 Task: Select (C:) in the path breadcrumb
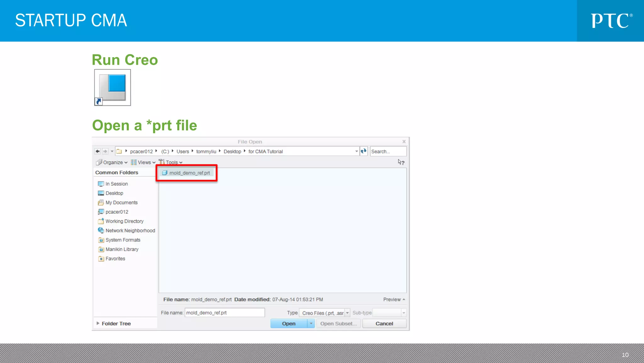pos(165,151)
